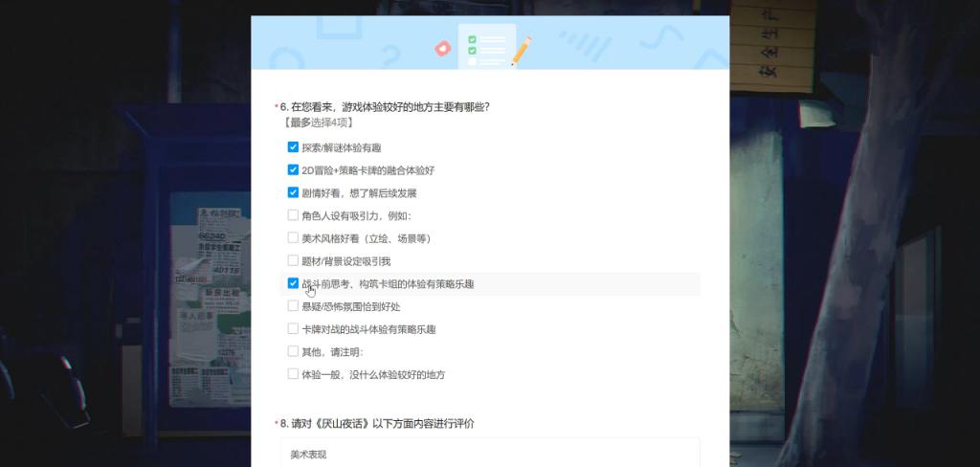
Task: Click the 其他，请注明 label text
Action: point(332,352)
